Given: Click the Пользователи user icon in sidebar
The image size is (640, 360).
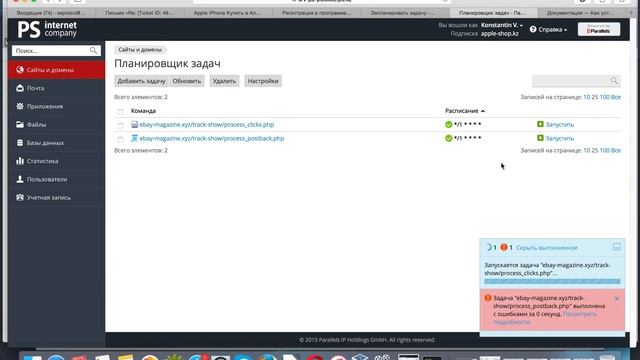Looking at the screenshot, I should point(20,179).
